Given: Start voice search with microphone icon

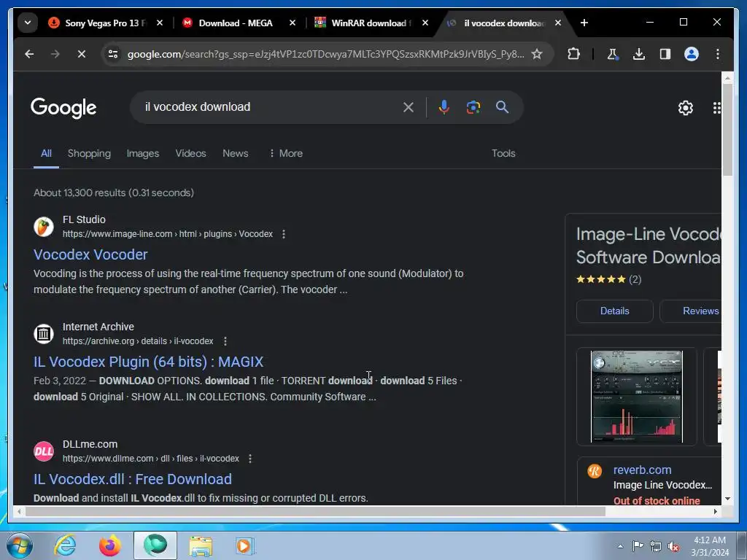Looking at the screenshot, I should [444, 107].
